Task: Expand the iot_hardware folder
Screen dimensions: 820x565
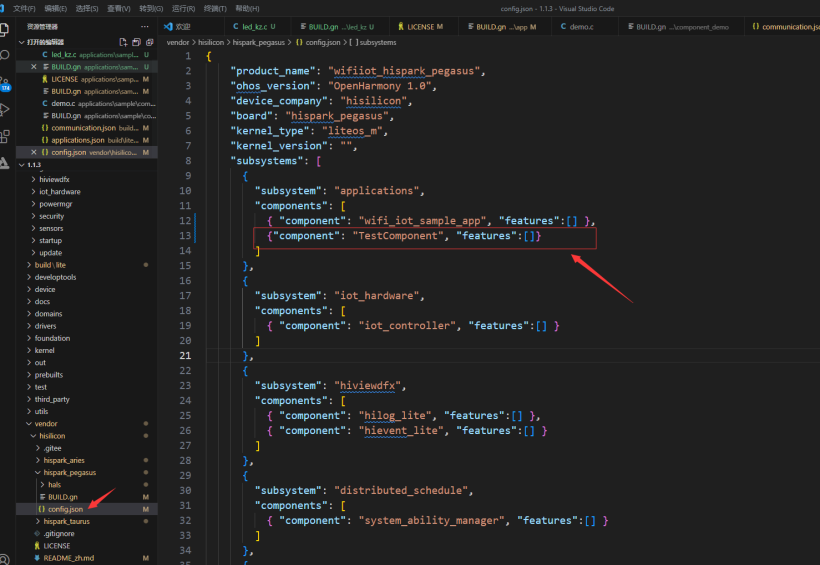Action: click(60, 191)
